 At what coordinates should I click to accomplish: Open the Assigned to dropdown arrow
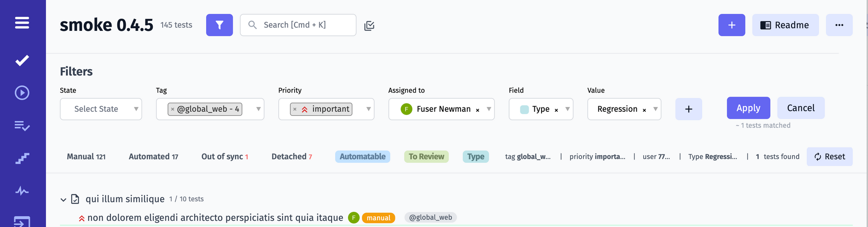[x=489, y=109]
